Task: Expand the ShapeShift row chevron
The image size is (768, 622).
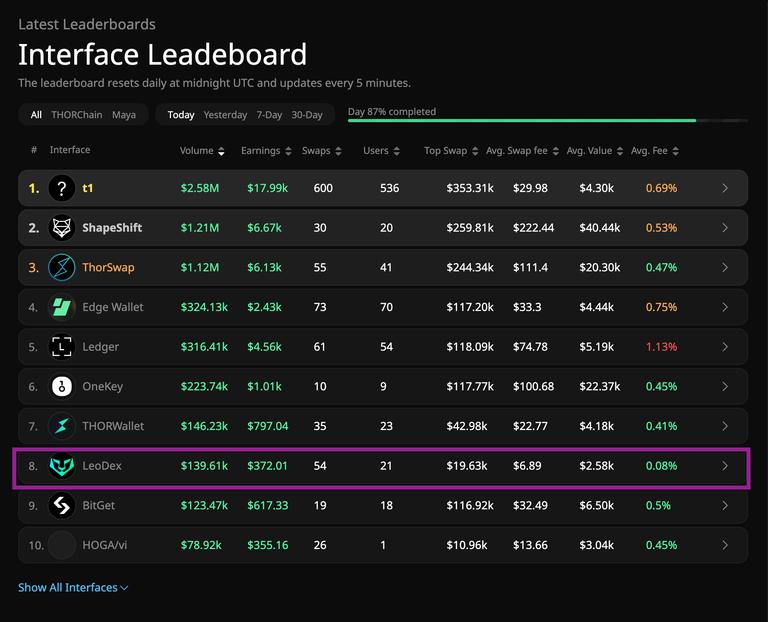Action: [x=725, y=228]
